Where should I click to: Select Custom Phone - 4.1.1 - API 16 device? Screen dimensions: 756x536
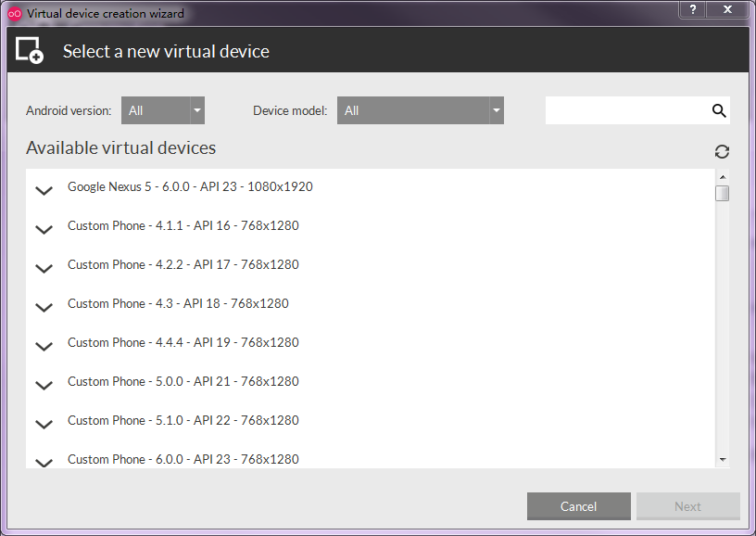point(183,225)
